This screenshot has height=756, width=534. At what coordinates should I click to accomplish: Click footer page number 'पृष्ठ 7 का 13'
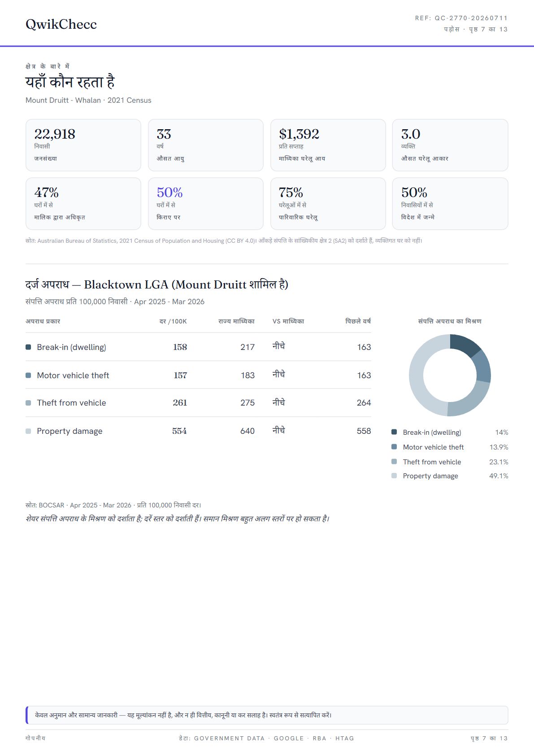[489, 738]
